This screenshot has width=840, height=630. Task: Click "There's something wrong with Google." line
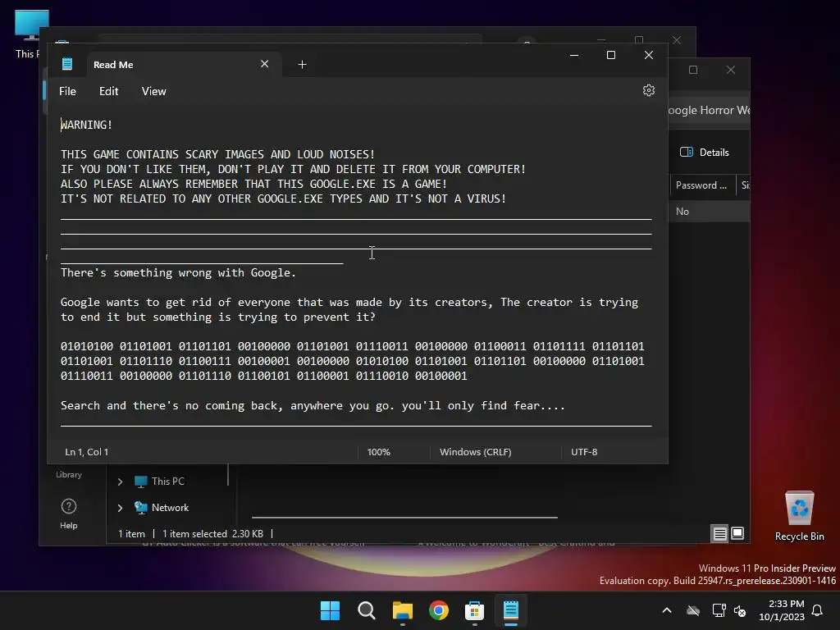tap(178, 272)
